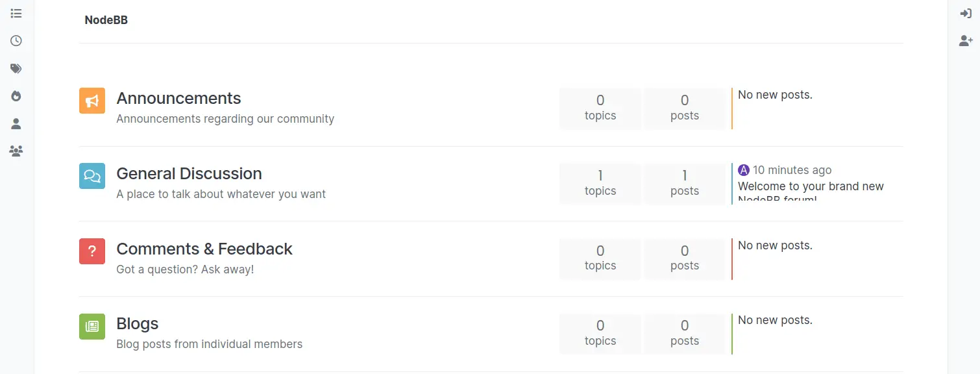Click the Login arrow icon
This screenshot has height=374, width=980.
point(966,14)
